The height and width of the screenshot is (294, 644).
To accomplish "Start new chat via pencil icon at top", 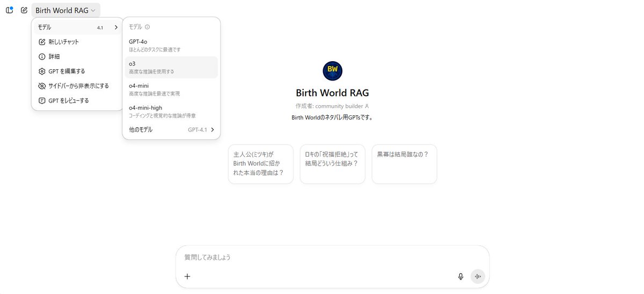I will [x=24, y=10].
